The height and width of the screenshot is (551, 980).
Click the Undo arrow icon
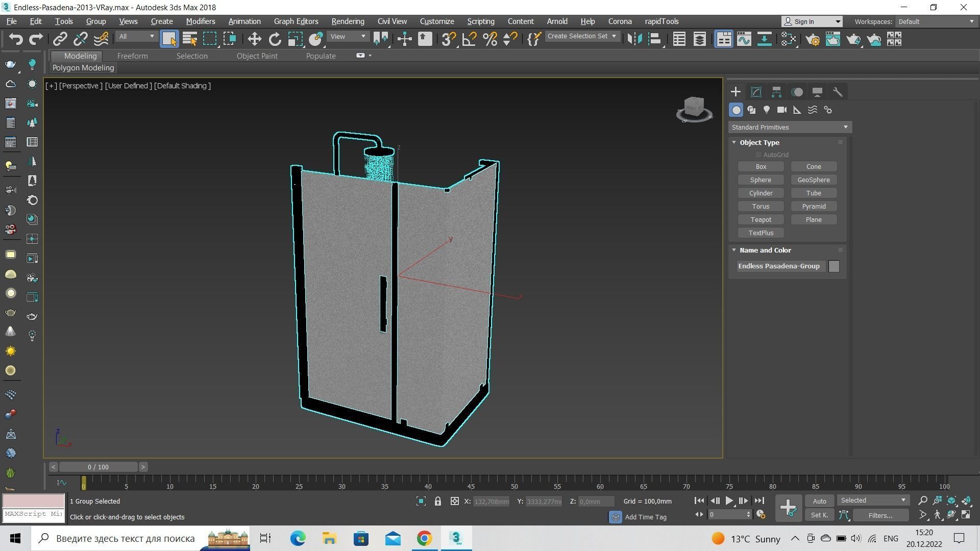[16, 39]
